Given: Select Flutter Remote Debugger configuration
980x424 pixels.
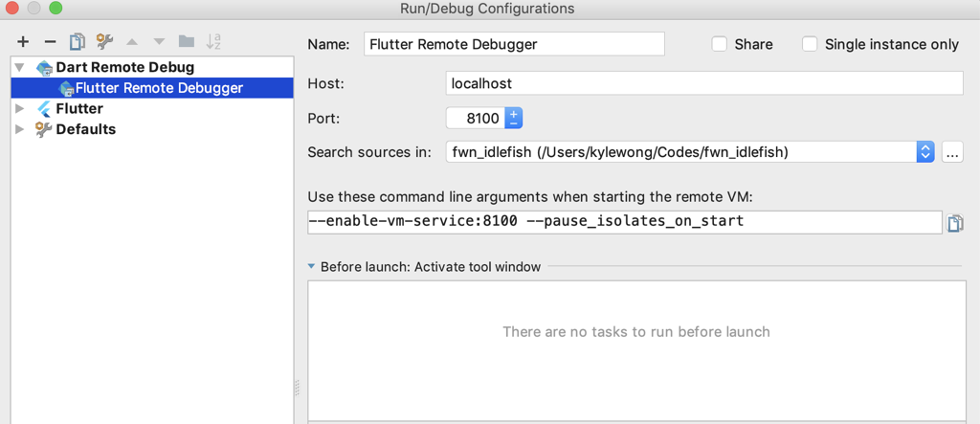Looking at the screenshot, I should coord(158,88).
